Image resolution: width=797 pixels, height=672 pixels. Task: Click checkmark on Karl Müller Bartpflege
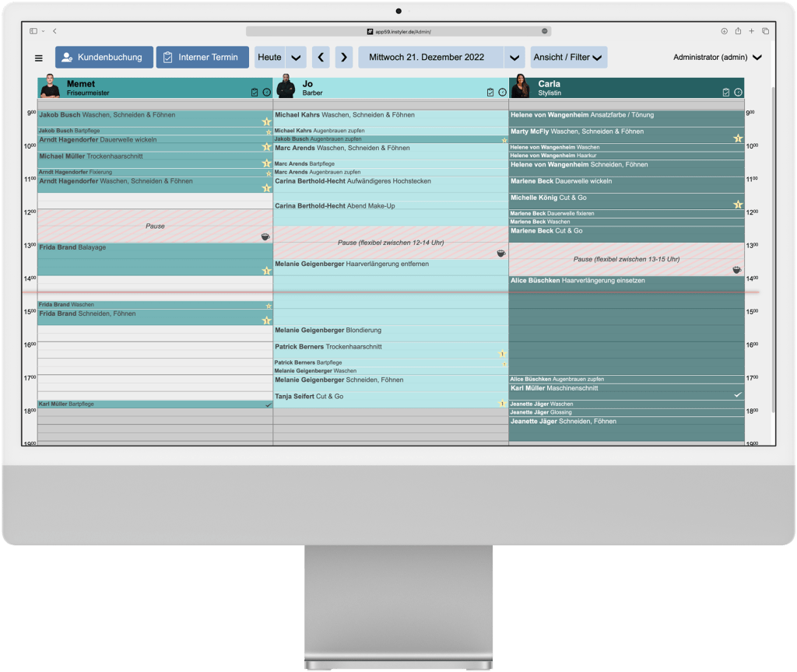269,404
